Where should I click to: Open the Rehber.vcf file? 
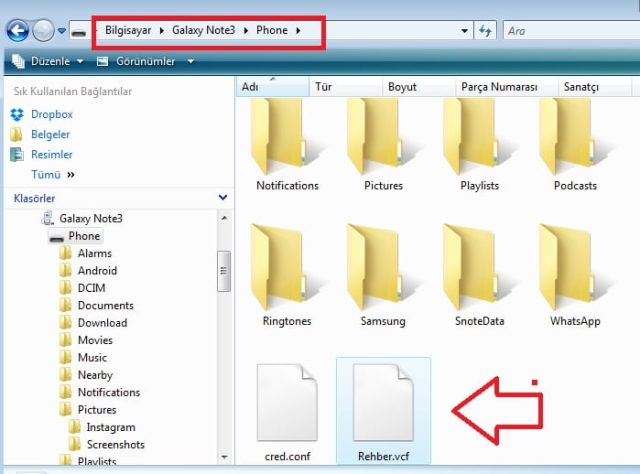coord(384,404)
